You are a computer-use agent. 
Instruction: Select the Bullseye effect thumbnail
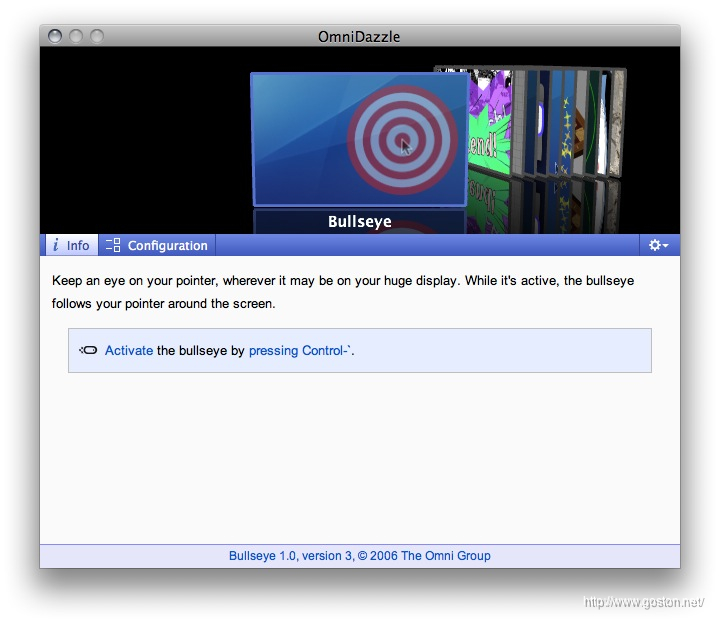pos(359,139)
